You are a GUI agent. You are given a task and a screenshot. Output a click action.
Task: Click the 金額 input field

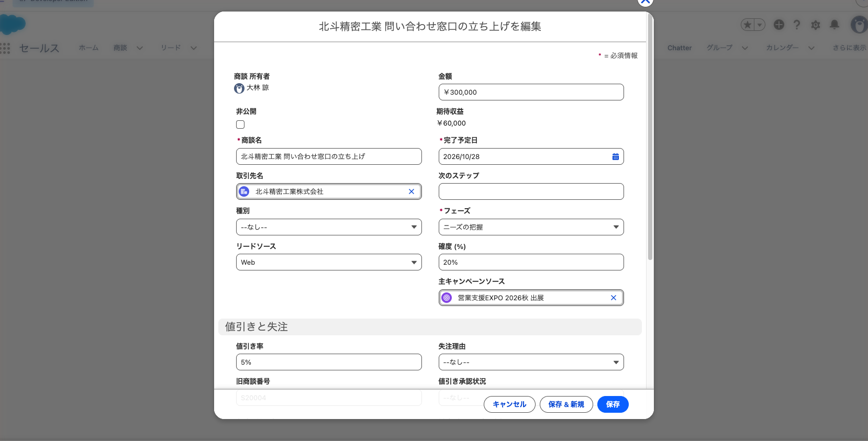point(531,92)
